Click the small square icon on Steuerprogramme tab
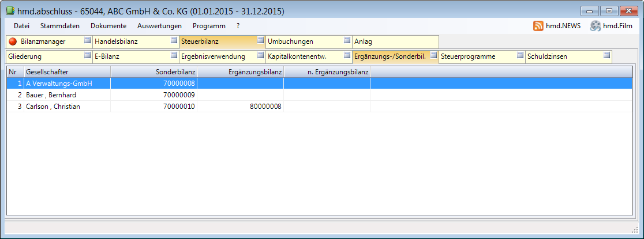 point(520,56)
